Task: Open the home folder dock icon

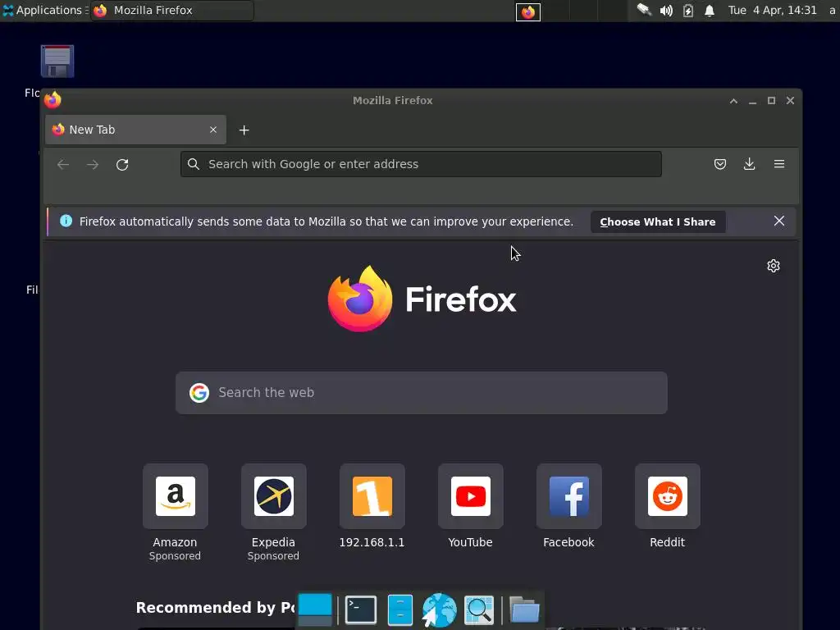Action: click(524, 609)
